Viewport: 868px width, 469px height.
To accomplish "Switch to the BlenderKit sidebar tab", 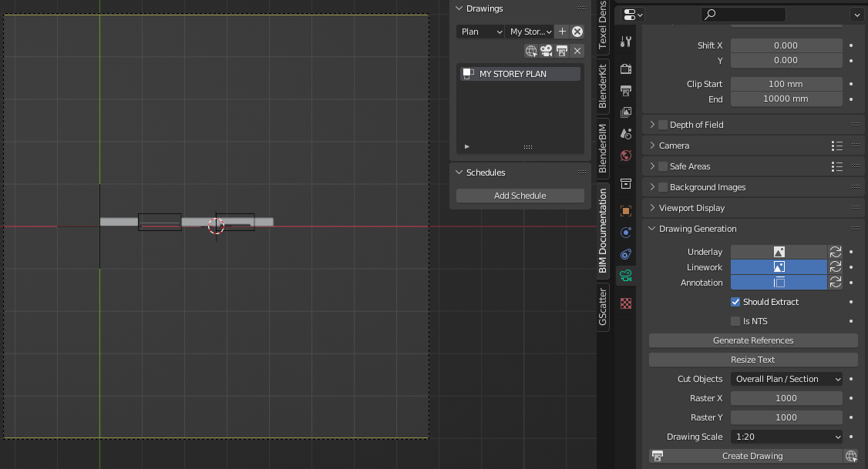I will [x=603, y=86].
